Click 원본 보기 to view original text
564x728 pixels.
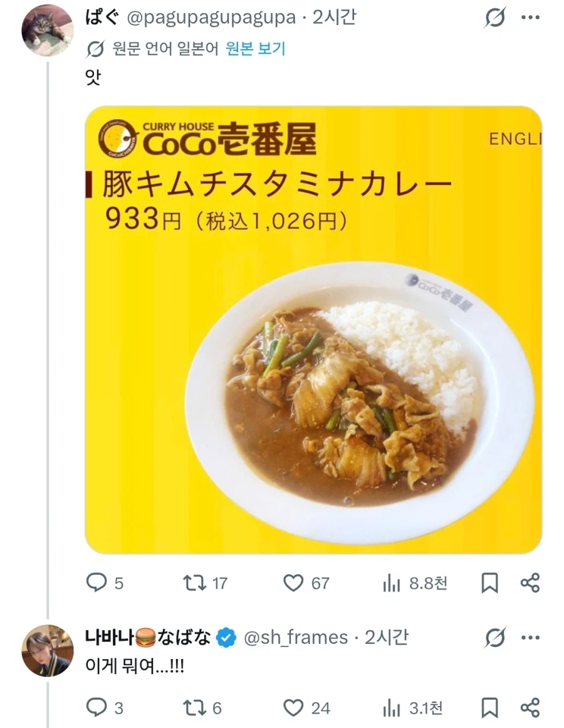[x=255, y=48]
